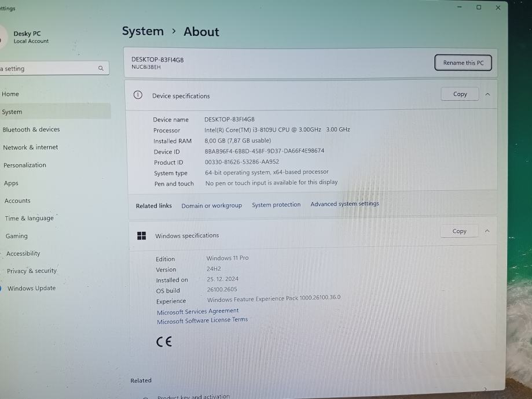Click the Device specifications info icon
This screenshot has height=399, width=532.
coord(138,95)
